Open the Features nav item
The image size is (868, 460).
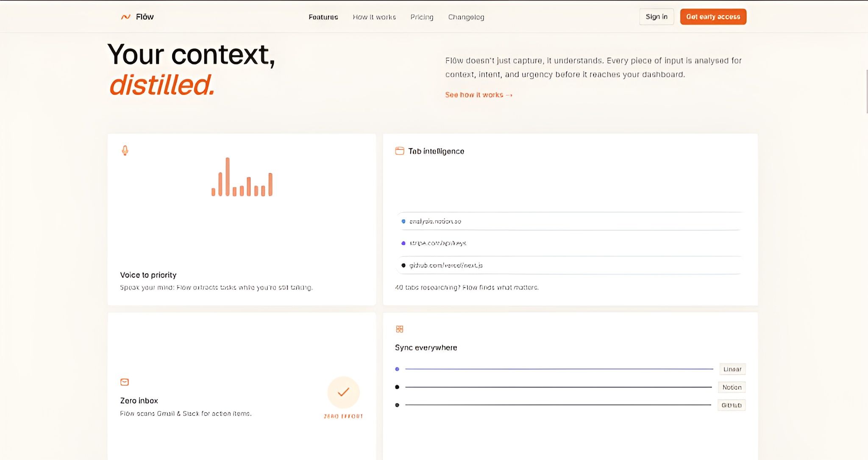[x=323, y=17]
